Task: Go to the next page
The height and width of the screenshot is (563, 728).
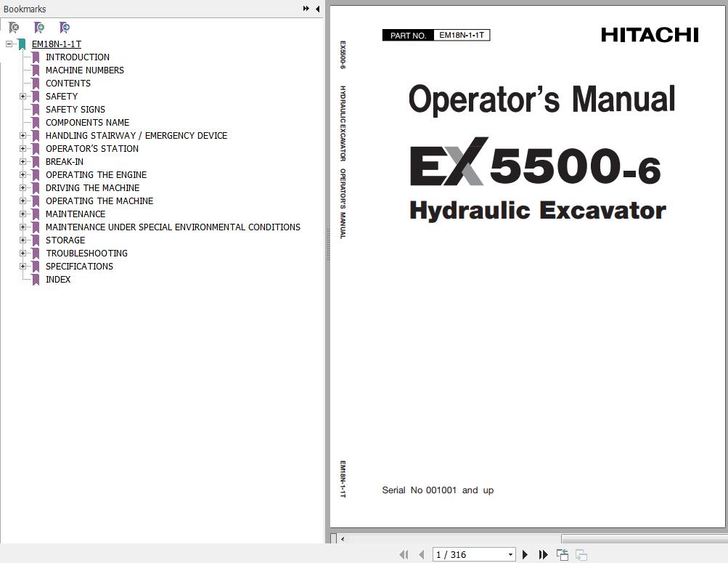Action: [x=525, y=554]
